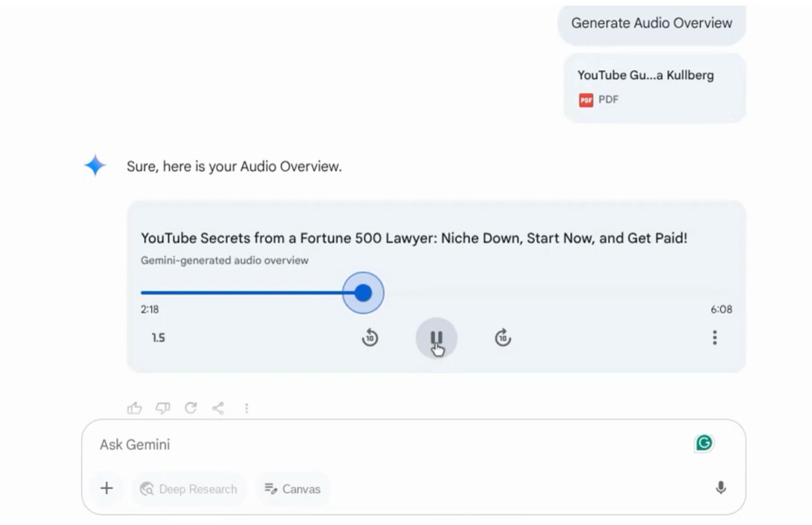Share the Gemini response
The width and height of the screenshot is (812, 525).
click(x=218, y=408)
